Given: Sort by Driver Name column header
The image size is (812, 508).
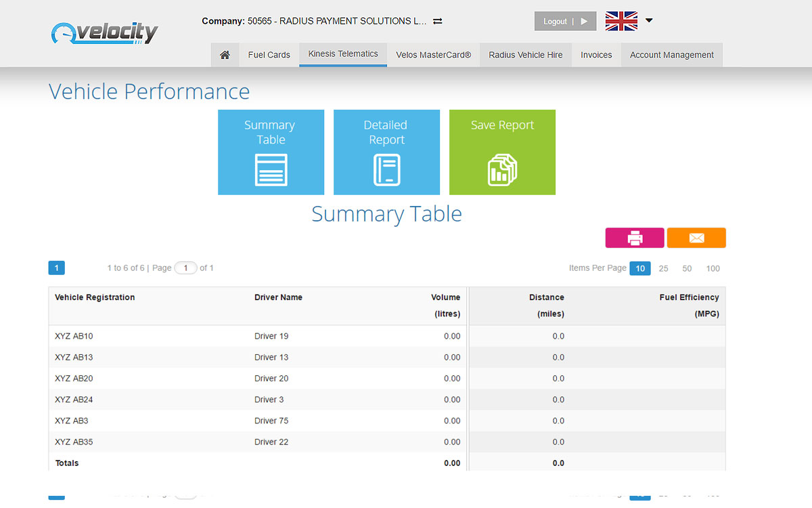Looking at the screenshot, I should (x=278, y=297).
